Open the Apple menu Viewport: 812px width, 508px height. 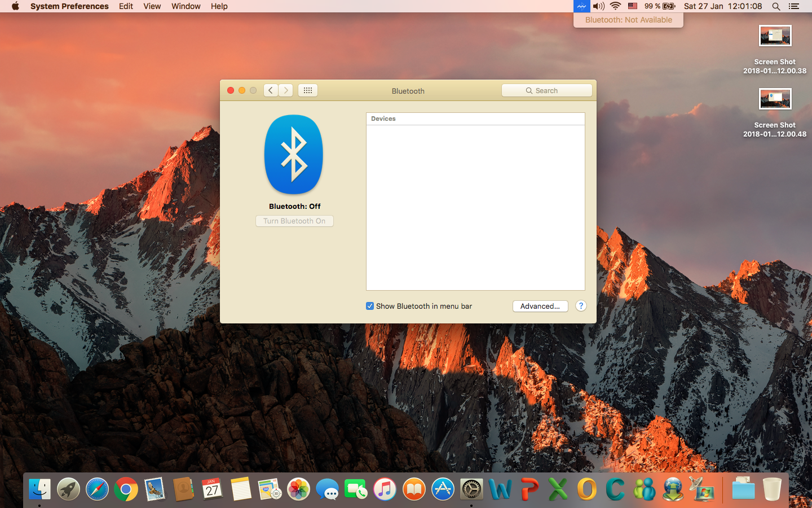point(15,6)
